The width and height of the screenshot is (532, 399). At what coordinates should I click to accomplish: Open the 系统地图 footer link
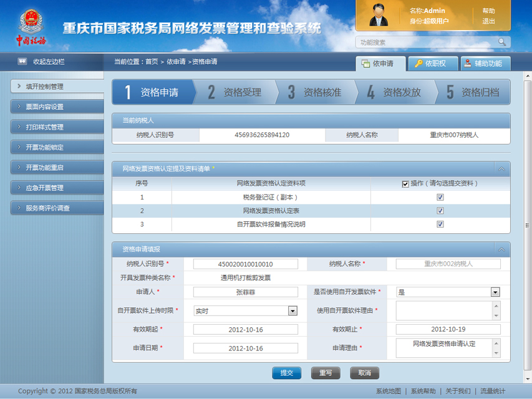click(x=389, y=391)
